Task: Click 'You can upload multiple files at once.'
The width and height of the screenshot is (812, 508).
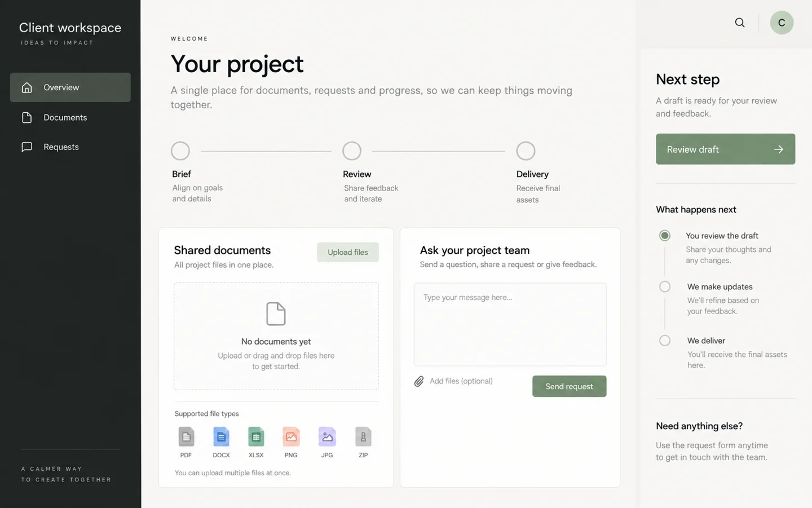Action: 233,473
